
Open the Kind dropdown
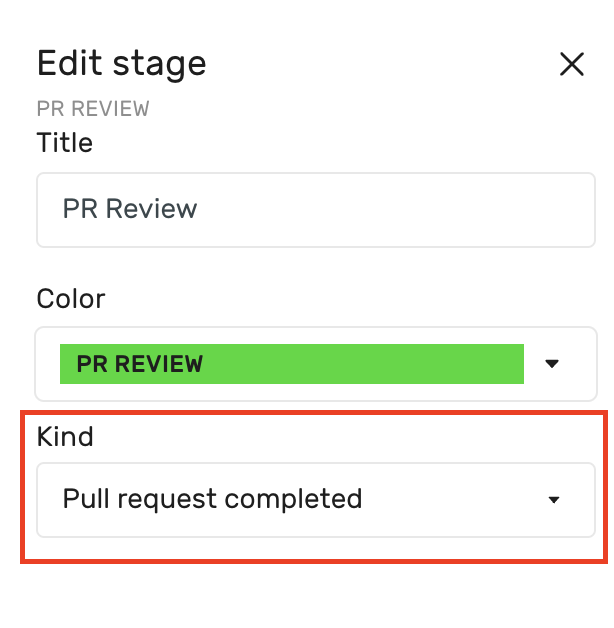(x=316, y=499)
